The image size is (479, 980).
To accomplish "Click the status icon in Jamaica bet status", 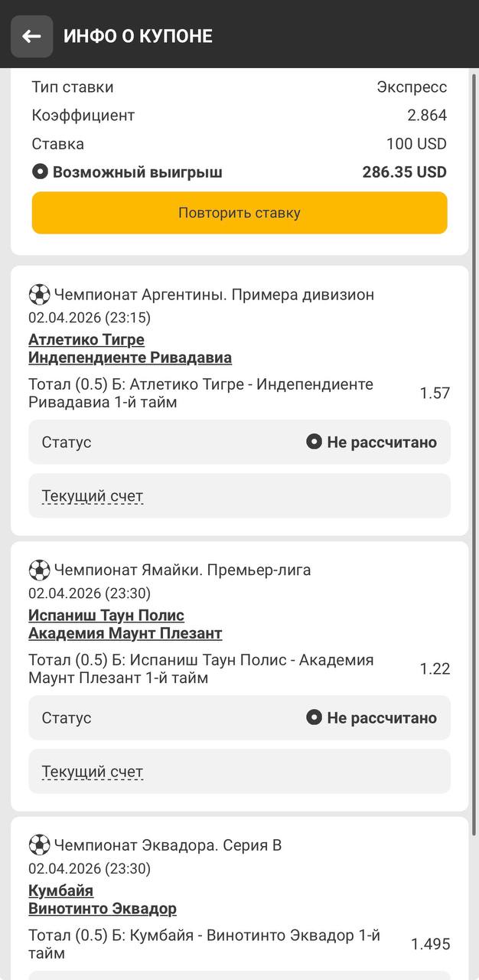I will (x=314, y=717).
